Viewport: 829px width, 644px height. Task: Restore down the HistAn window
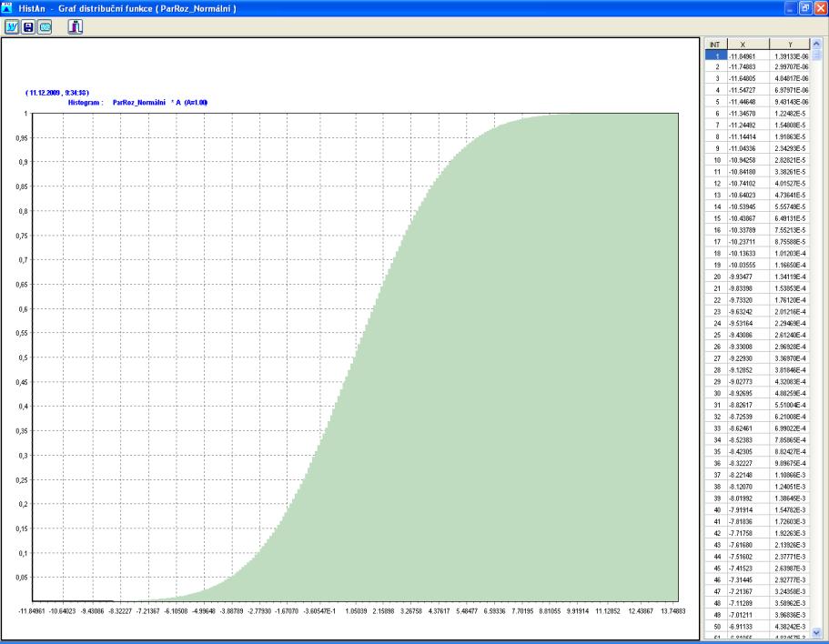tap(805, 8)
